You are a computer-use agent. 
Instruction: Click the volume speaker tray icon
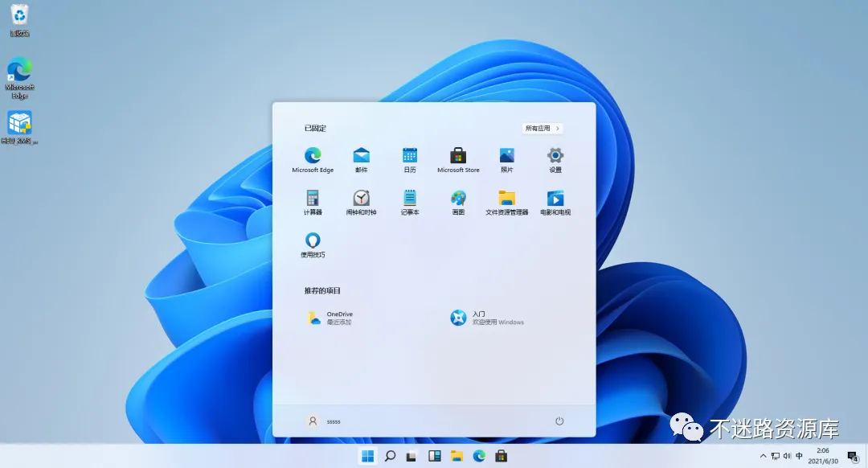pos(787,457)
